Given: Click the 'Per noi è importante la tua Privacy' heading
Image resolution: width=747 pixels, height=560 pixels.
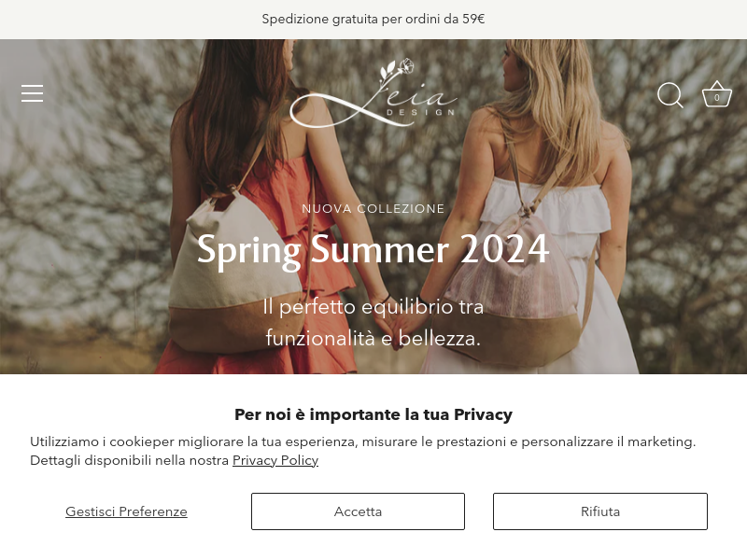Looking at the screenshot, I should (x=373, y=414).
